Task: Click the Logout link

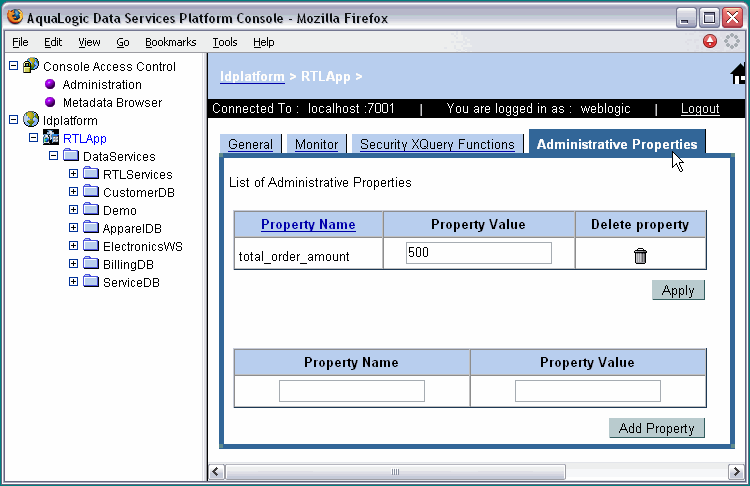Action: click(700, 109)
